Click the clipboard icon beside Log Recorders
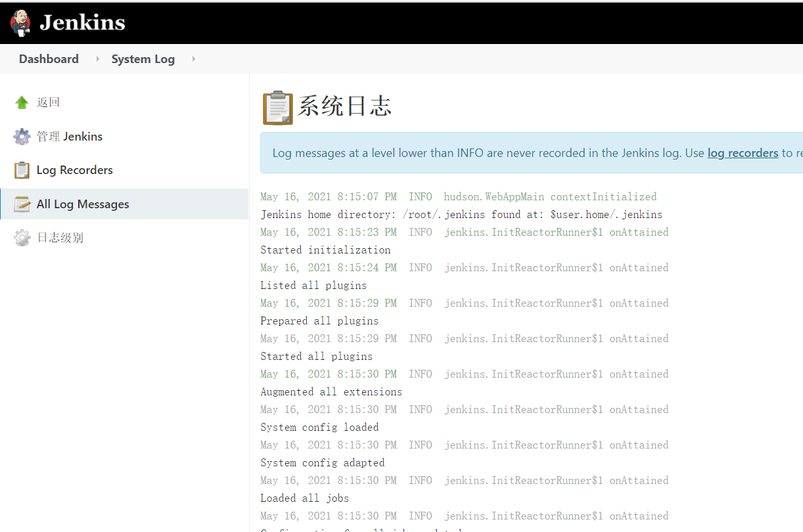Image resolution: width=803 pixels, height=532 pixels. (x=22, y=170)
